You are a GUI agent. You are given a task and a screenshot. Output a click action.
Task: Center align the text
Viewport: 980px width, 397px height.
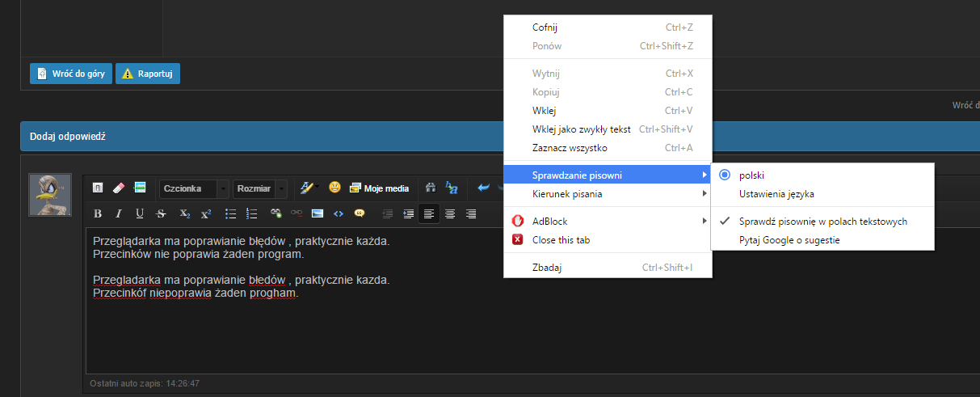pyautogui.click(x=450, y=213)
